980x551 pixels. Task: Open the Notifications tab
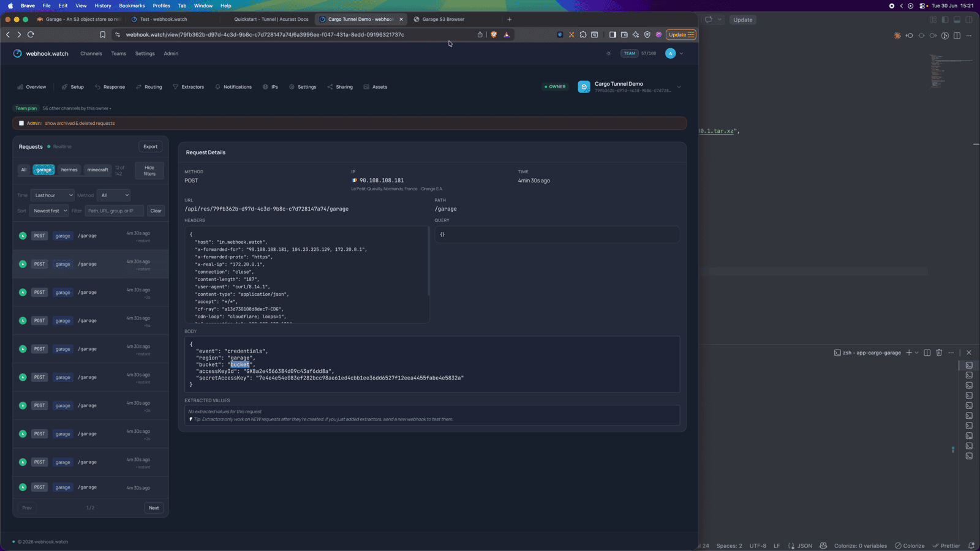[233, 87]
